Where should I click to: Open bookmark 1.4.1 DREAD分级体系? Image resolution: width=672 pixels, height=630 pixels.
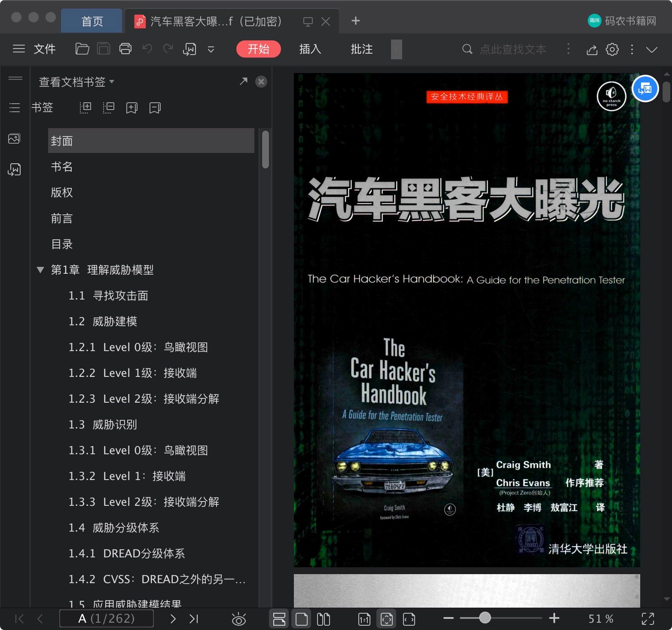tap(127, 554)
